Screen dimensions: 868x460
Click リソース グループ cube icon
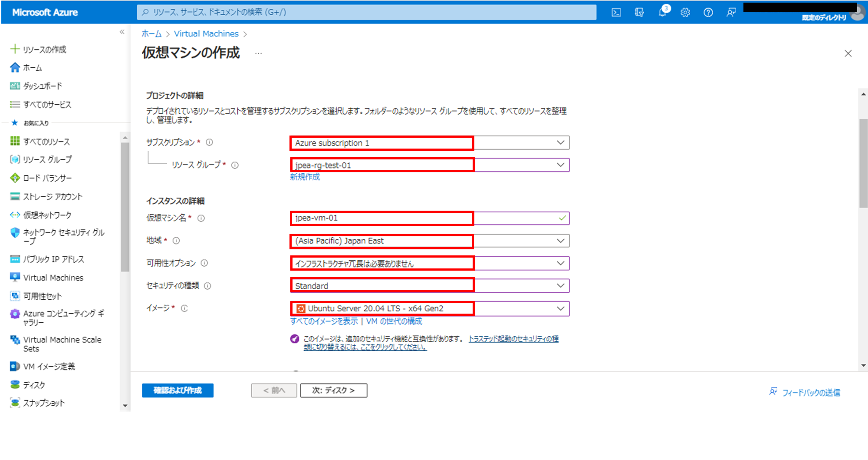15,159
